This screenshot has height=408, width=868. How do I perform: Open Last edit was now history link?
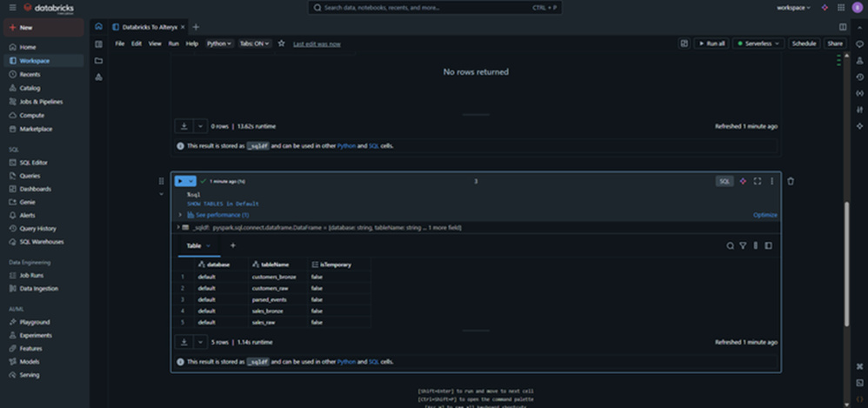coord(317,43)
